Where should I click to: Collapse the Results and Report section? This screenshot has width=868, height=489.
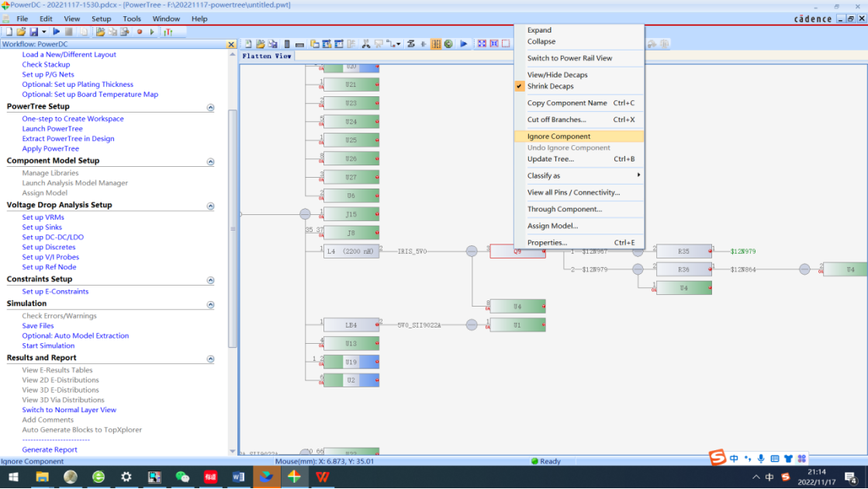pyautogui.click(x=210, y=359)
